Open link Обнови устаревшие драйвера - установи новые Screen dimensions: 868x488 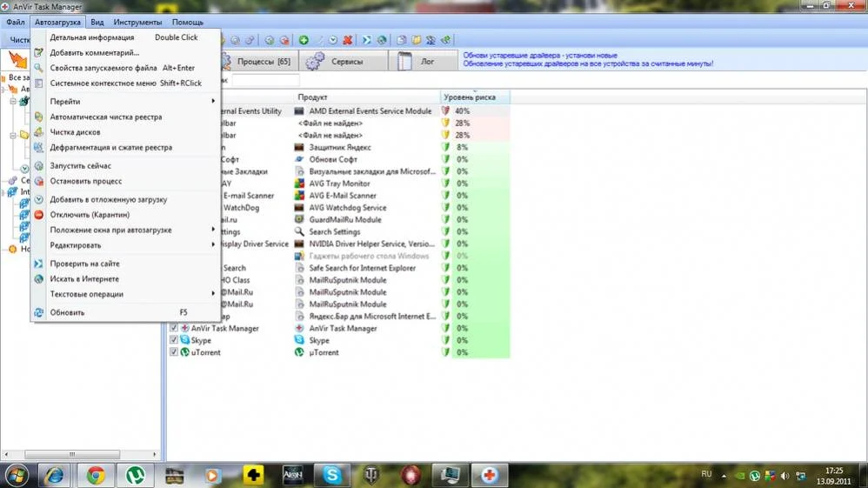point(540,56)
